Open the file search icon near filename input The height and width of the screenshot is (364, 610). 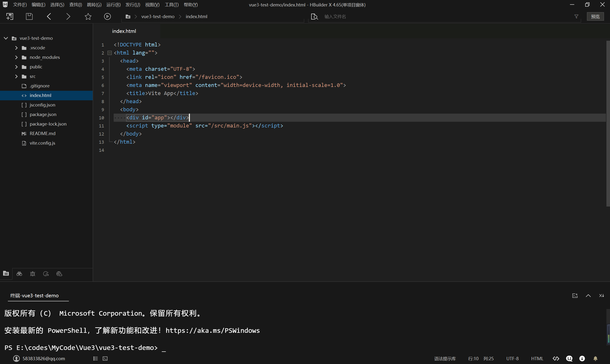(314, 16)
